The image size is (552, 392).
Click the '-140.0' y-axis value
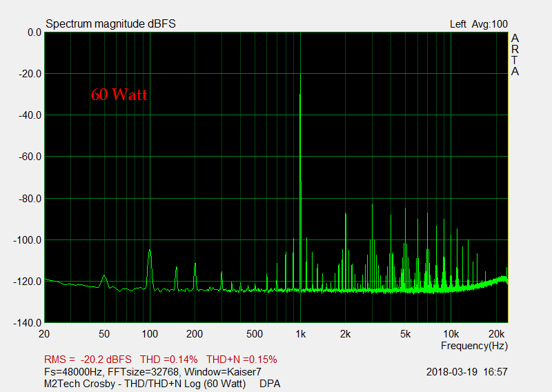(28, 322)
